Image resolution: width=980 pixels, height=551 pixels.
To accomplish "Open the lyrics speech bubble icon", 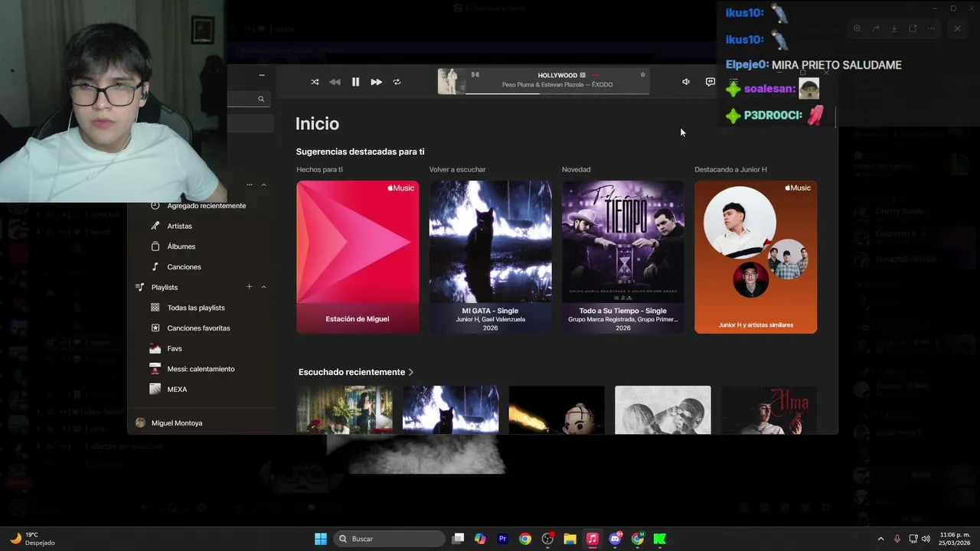I will click(710, 82).
